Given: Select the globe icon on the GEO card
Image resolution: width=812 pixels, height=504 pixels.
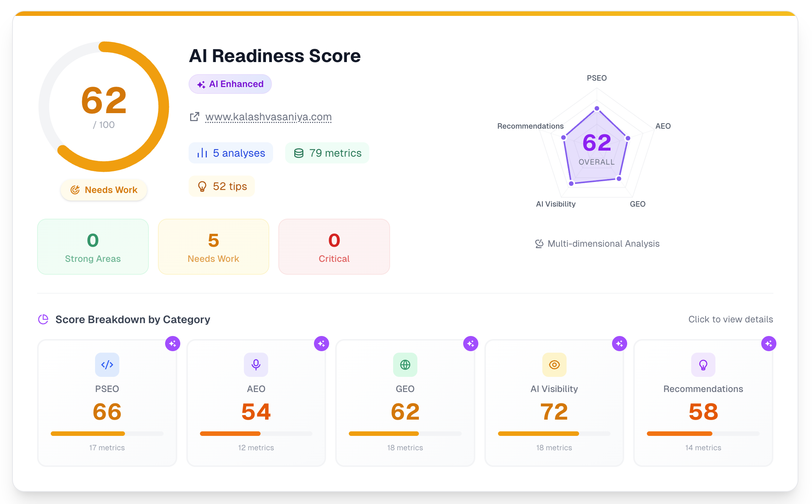Looking at the screenshot, I should [405, 365].
